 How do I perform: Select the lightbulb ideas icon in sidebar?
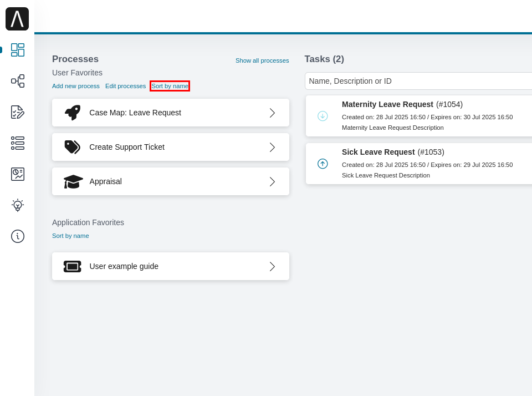[x=17, y=205]
